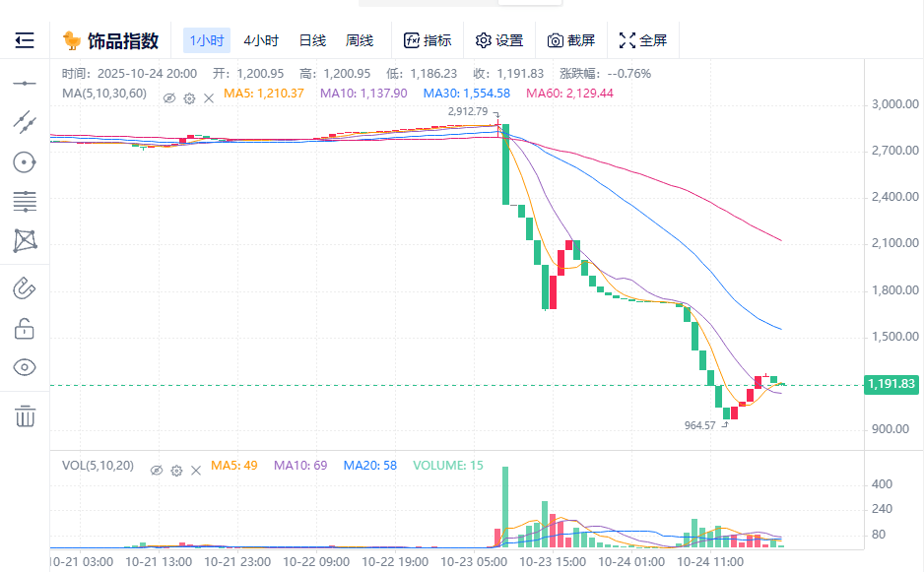Open VOL(5,10,20) indicator settings gear
This screenshot has height=572, width=924.
176,471
